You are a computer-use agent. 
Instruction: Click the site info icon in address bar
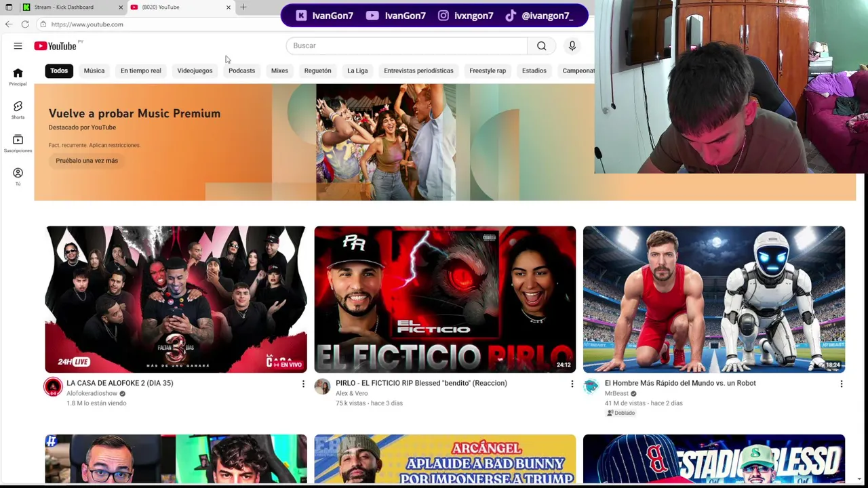click(x=43, y=24)
